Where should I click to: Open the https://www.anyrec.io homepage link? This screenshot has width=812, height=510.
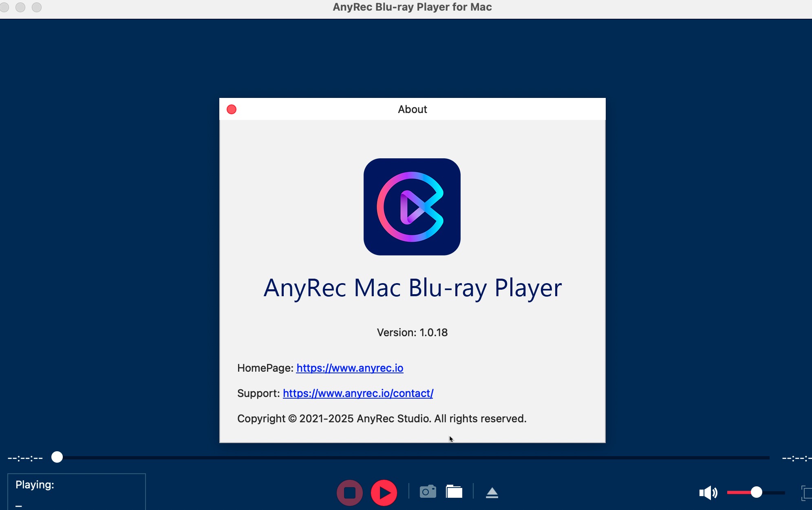pos(350,368)
